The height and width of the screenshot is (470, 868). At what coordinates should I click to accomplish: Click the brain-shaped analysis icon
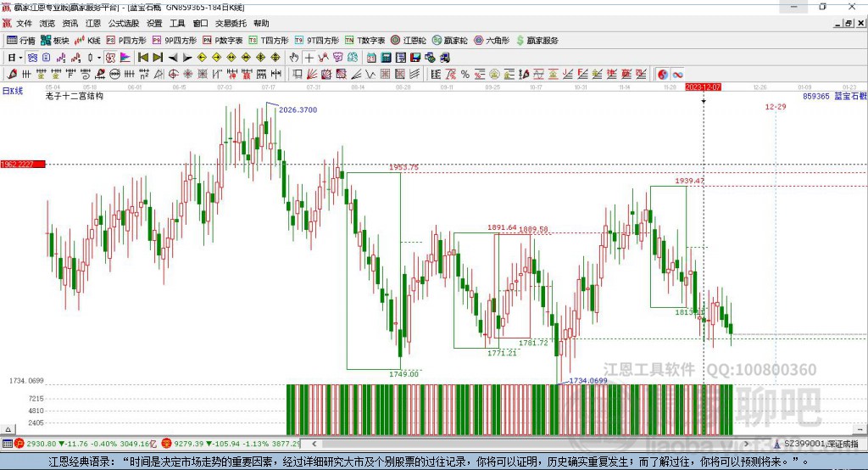[353, 58]
